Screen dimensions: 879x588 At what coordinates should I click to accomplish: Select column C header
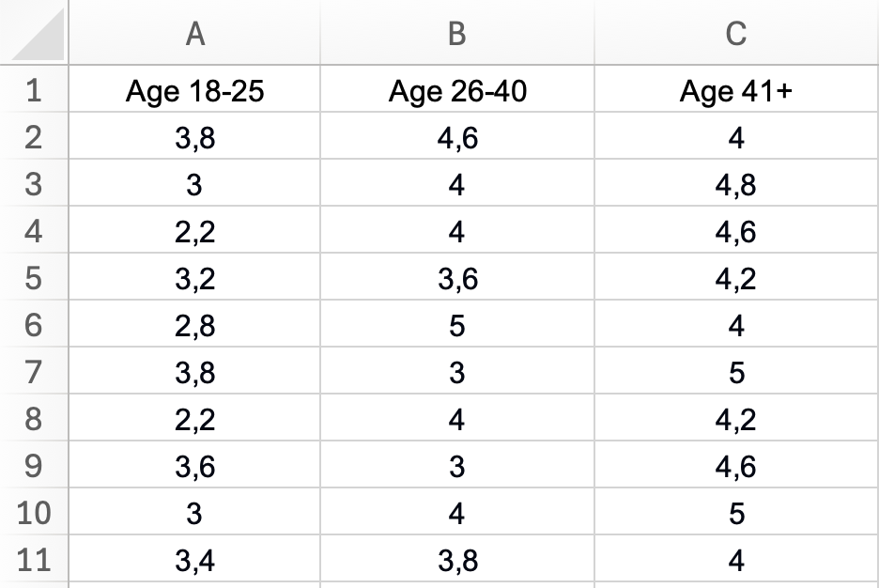point(736,33)
